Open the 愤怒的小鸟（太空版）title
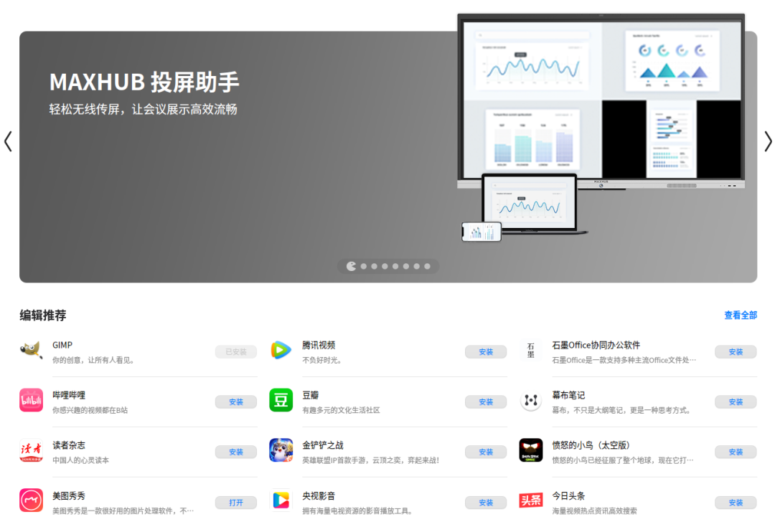775x532 pixels. (591, 445)
